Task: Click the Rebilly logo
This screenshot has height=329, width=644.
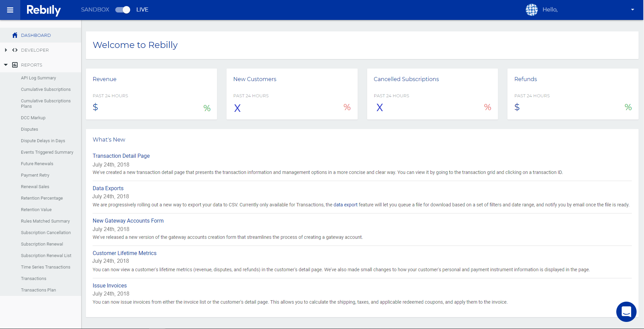Action: pos(44,10)
